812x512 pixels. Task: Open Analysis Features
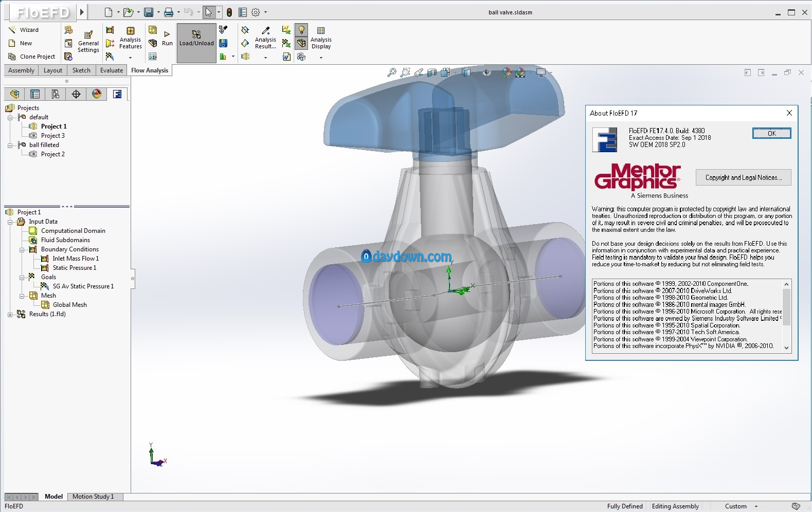[130, 39]
